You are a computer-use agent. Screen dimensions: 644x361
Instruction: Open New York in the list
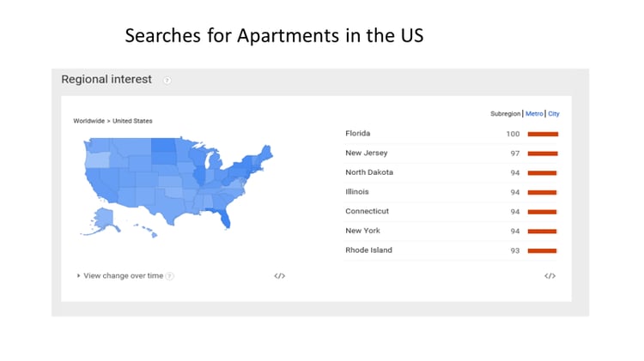coord(452,231)
